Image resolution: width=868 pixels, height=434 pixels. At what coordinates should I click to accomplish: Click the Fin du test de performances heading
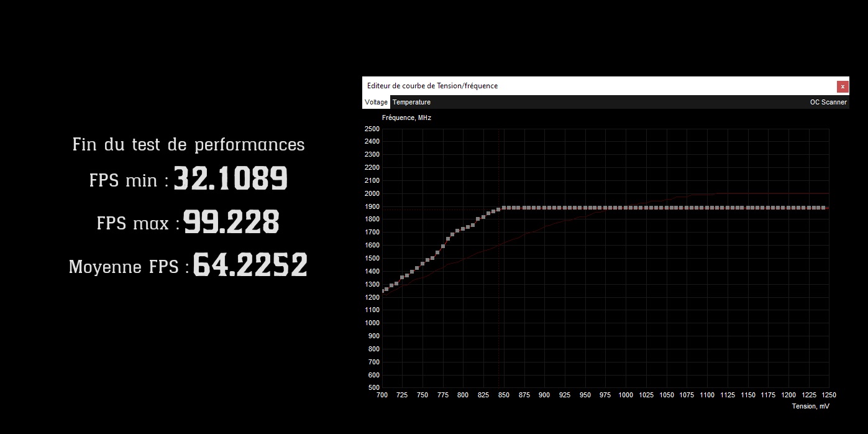[188, 145]
